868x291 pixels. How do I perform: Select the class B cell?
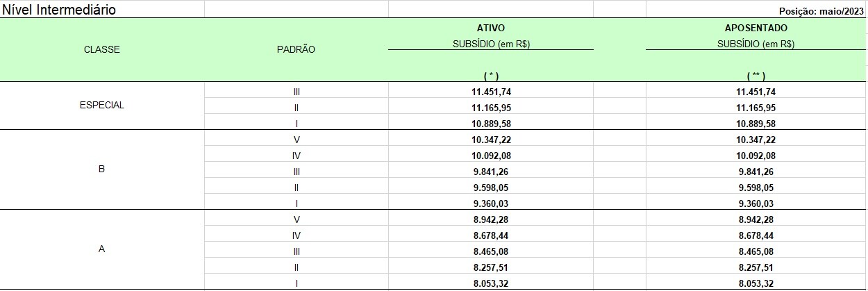pyautogui.click(x=102, y=169)
